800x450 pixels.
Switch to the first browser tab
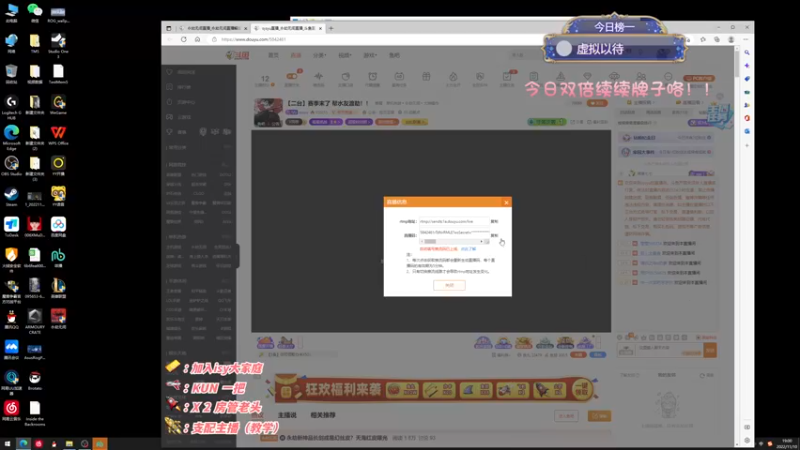[213, 28]
